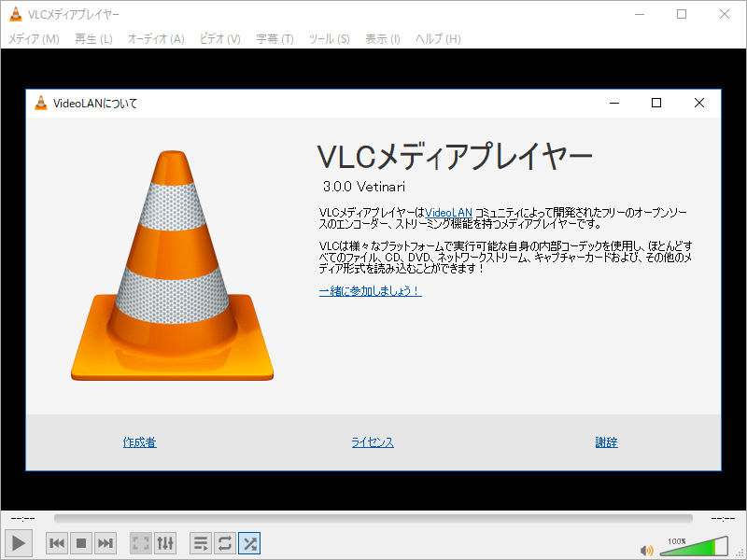
Task: Click the Stop playback icon
Action: (80, 542)
